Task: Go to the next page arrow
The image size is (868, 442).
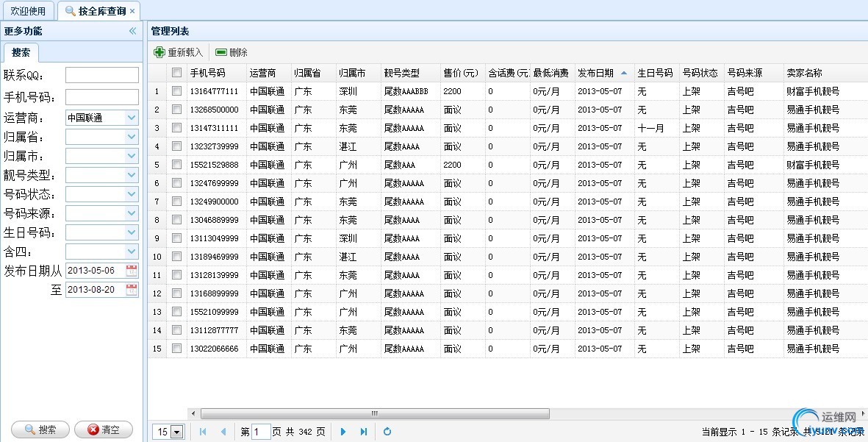Action: pyautogui.click(x=342, y=432)
